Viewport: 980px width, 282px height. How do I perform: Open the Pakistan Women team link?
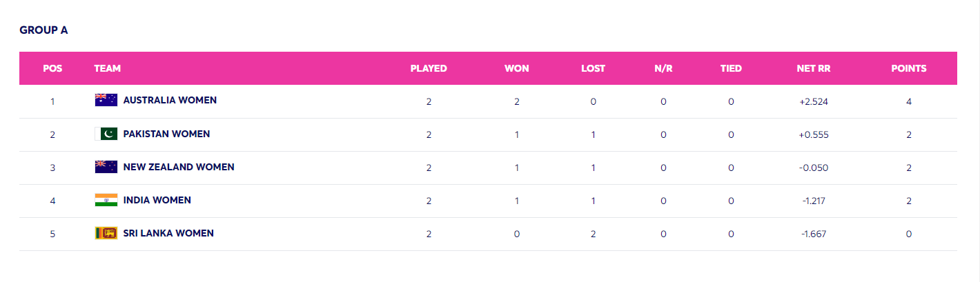(x=166, y=134)
